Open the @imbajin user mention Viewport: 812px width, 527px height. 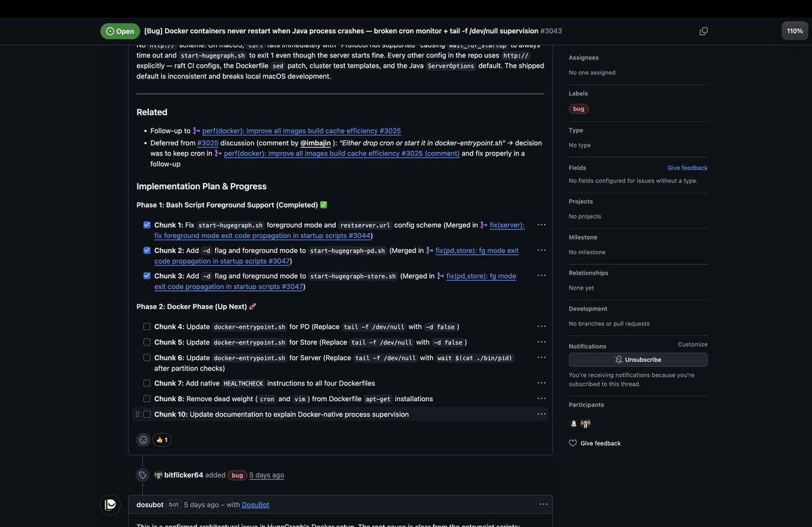315,143
